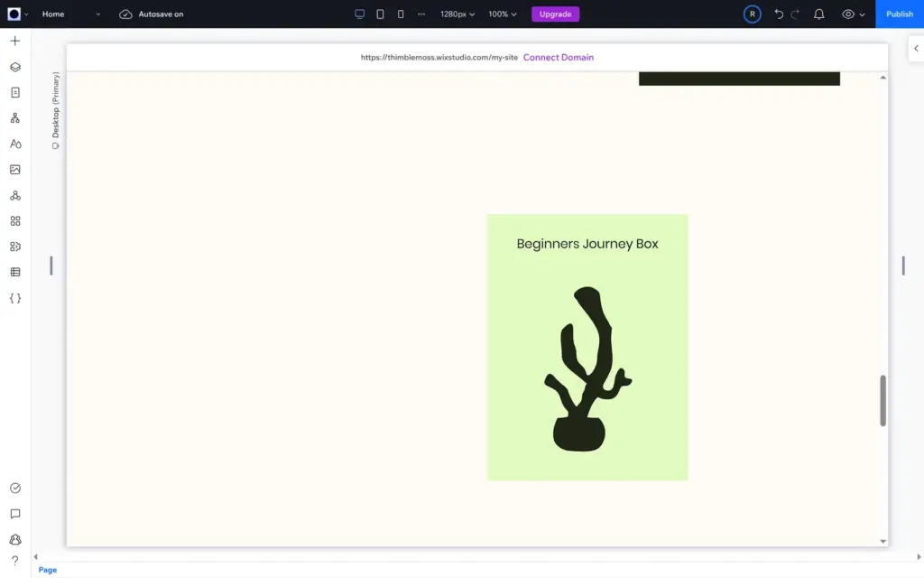
Task: Select the plant silhouette image on the canvas
Action: [587, 369]
